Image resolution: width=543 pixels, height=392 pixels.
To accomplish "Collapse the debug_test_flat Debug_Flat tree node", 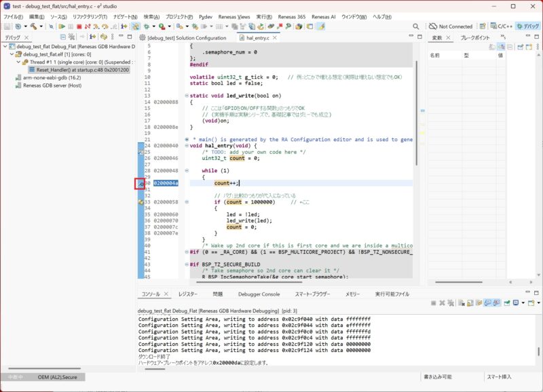I will (5, 47).
